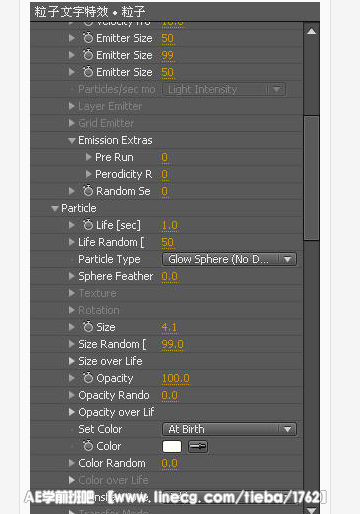The image size is (360, 514).
Task: Open the Particle Type dropdown
Action: [229, 259]
